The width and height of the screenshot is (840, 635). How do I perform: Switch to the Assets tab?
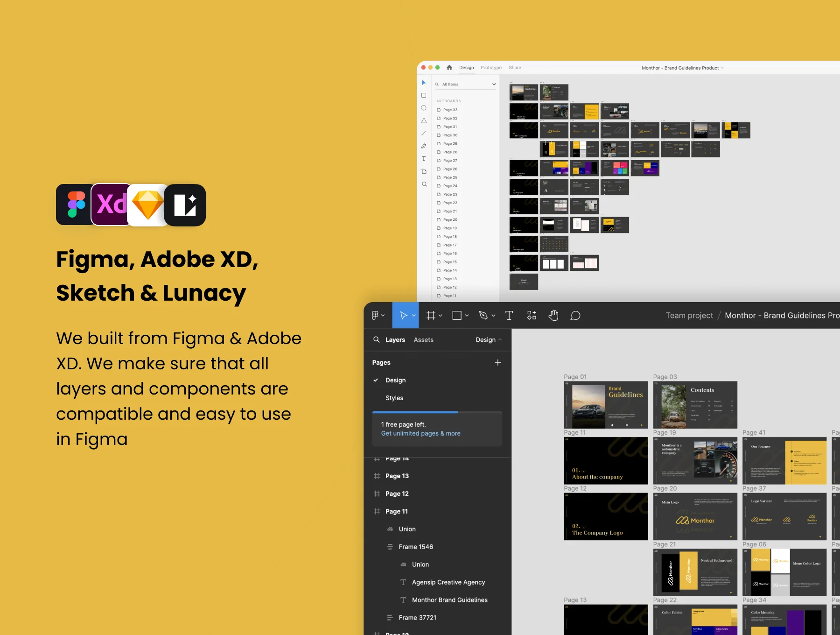click(423, 340)
